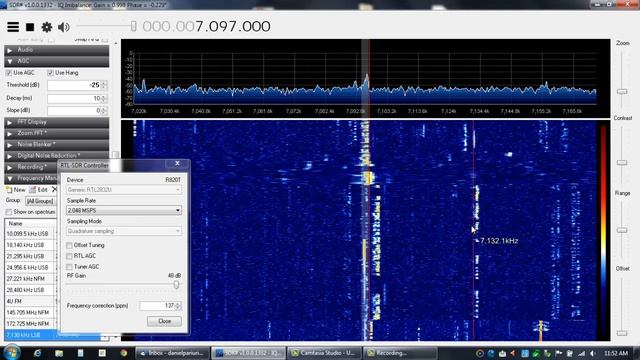Select the 4U FM entry

pos(31,301)
